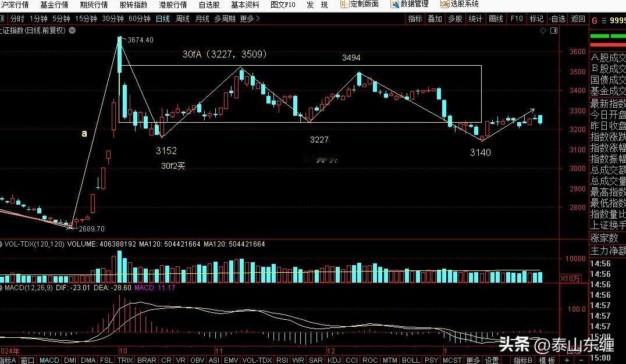The height and width of the screenshot is (364, 626).
Task: Select the TRIX indicator tab
Action: click(125, 360)
